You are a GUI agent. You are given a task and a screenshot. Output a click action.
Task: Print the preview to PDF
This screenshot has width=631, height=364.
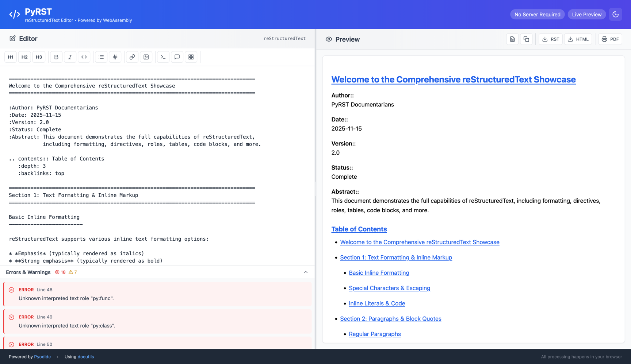coord(610,39)
